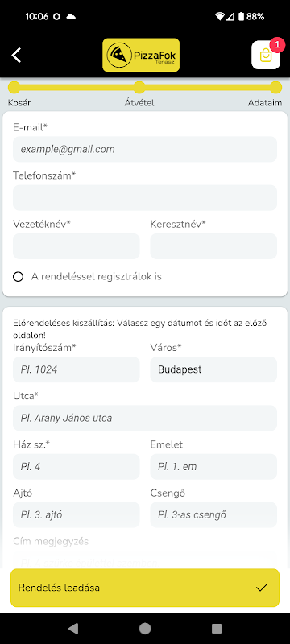
Task: Focus the E-mail input field
Action: (145, 149)
